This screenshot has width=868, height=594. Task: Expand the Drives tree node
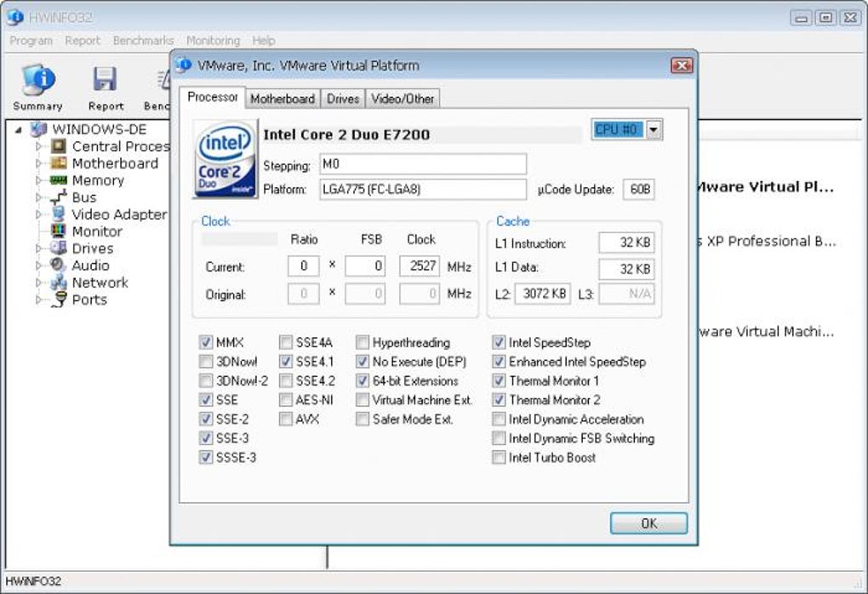[x=39, y=248]
